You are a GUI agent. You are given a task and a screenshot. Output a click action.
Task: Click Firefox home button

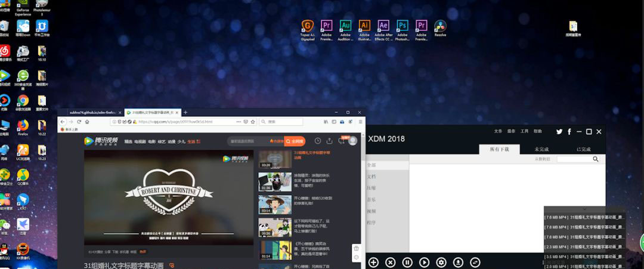pyautogui.click(x=87, y=122)
